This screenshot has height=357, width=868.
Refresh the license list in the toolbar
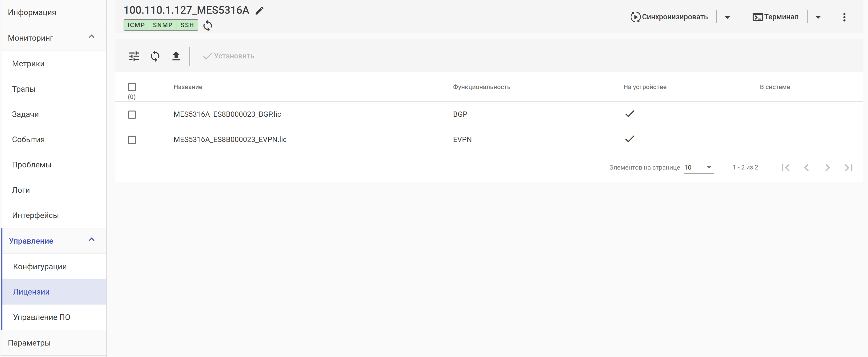click(x=155, y=56)
